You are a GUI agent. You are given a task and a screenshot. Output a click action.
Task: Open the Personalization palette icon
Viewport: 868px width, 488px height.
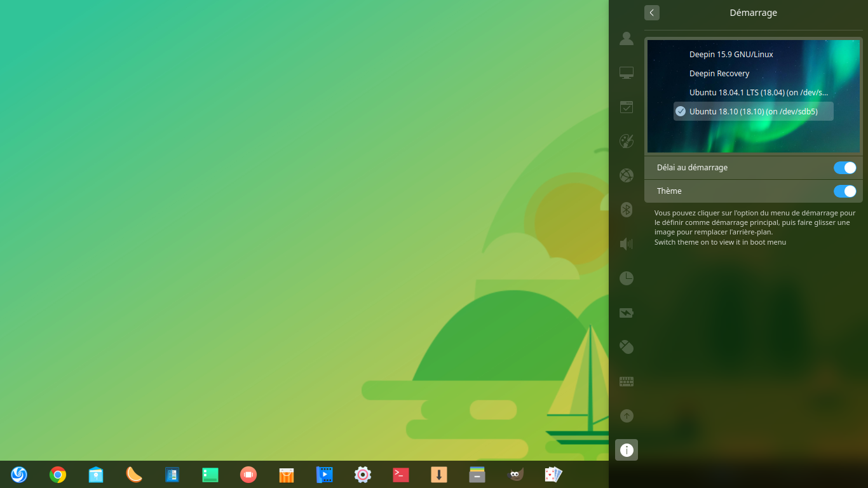coord(627,141)
